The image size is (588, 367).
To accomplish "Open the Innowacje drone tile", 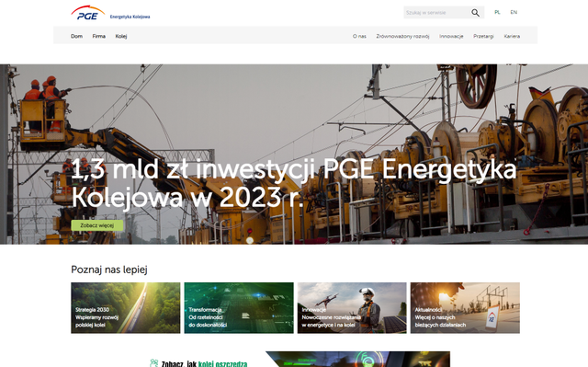I will point(352,308).
